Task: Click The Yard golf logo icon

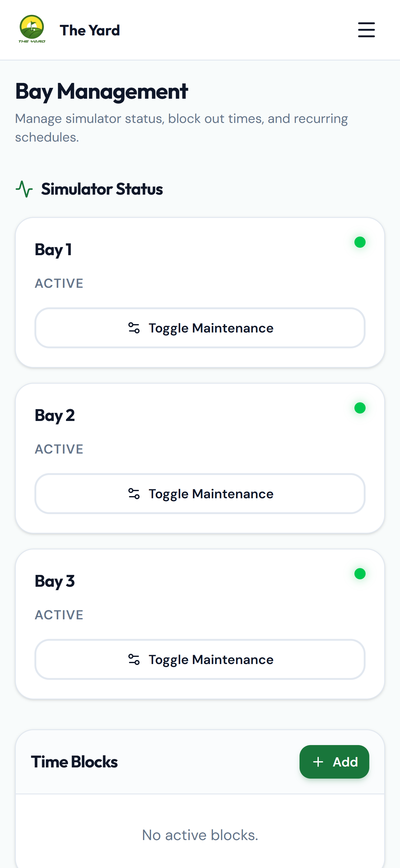Action: [32, 29]
